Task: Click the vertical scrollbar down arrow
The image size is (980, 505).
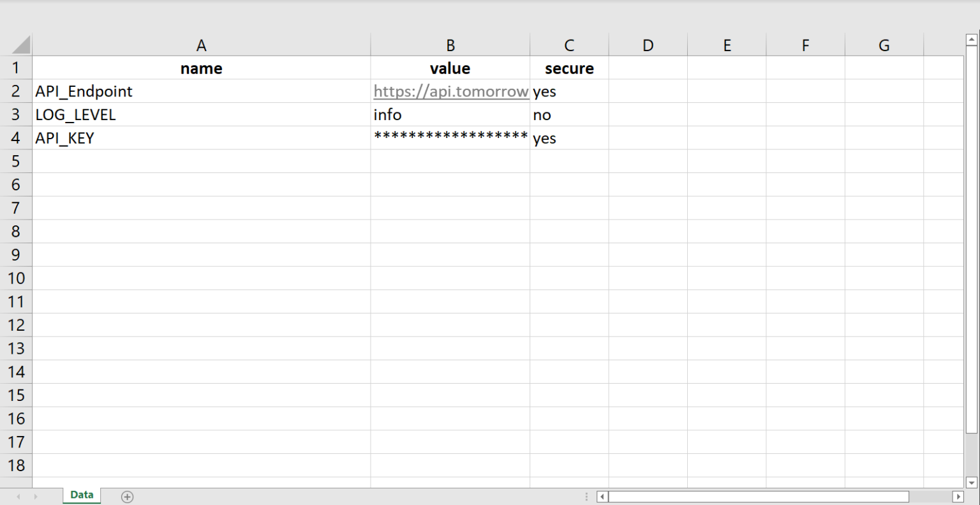Action: [x=971, y=483]
